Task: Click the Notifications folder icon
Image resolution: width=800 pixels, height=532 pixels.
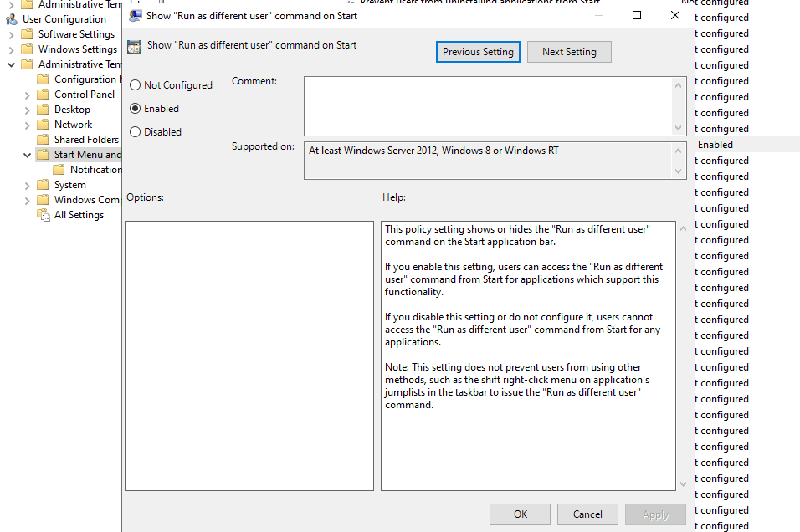Action: (59, 170)
